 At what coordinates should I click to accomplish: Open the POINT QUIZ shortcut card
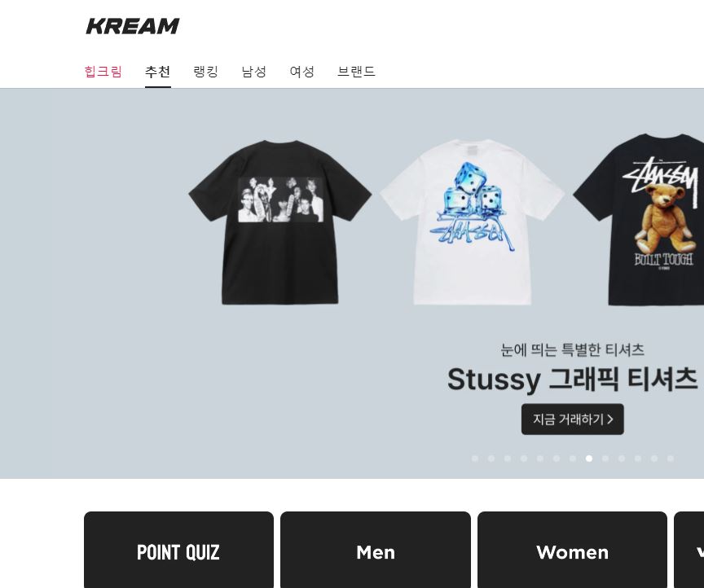point(178,550)
